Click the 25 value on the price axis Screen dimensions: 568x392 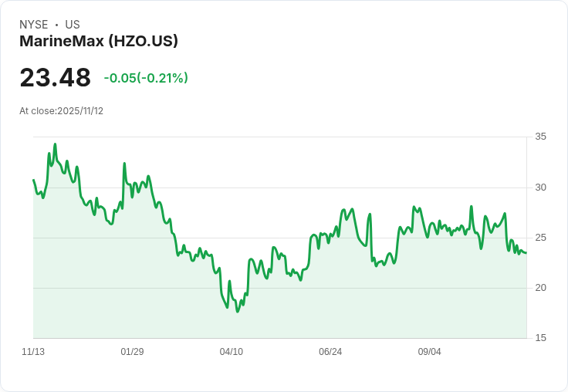541,238
